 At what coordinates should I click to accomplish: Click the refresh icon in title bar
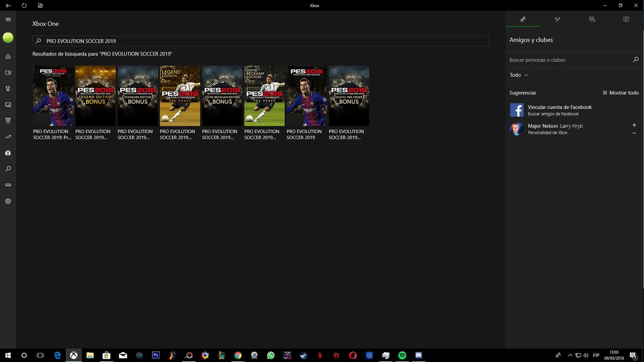tap(25, 5)
